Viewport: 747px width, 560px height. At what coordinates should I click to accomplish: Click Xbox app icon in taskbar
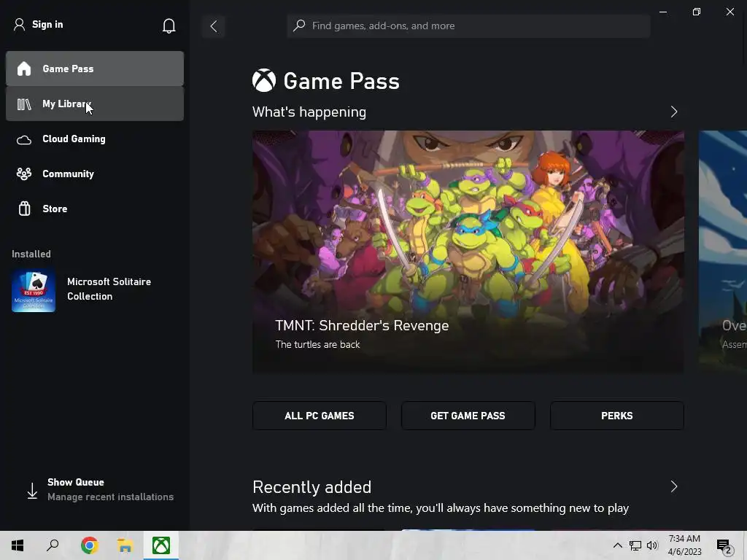161,545
